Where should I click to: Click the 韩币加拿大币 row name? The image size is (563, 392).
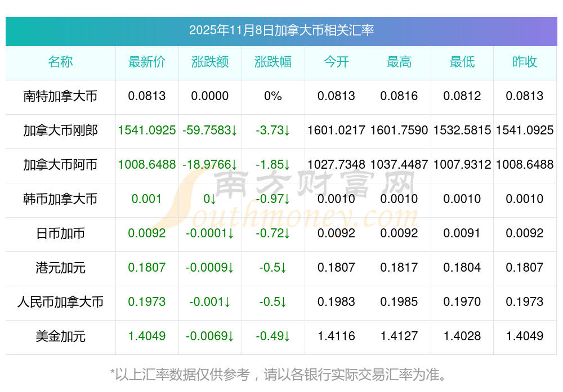tap(60, 199)
